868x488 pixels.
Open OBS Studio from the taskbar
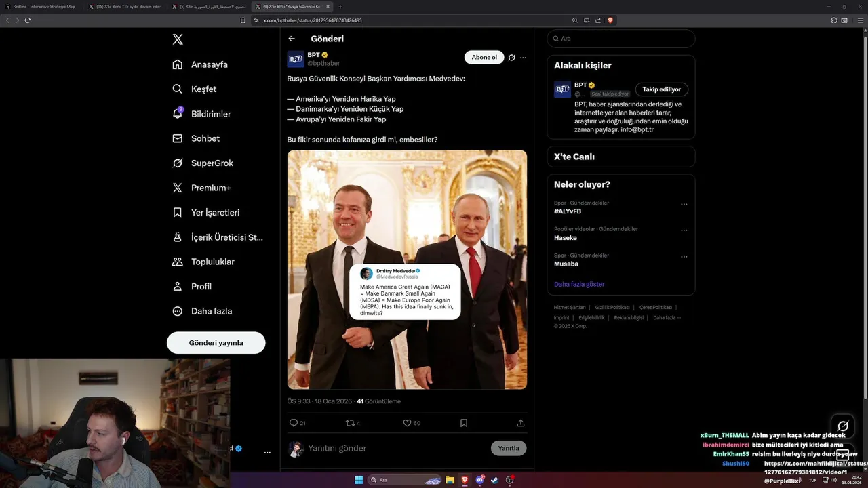[x=510, y=480]
